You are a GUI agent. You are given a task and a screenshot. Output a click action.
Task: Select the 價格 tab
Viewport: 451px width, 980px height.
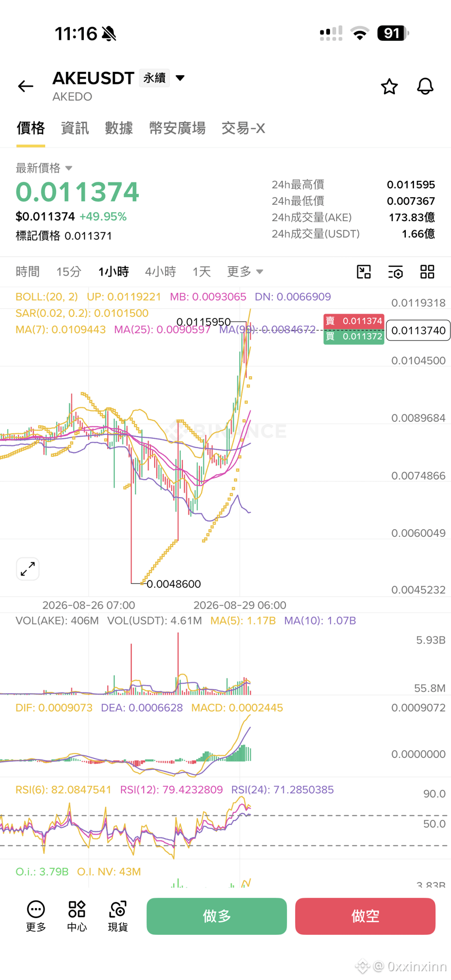(31, 128)
